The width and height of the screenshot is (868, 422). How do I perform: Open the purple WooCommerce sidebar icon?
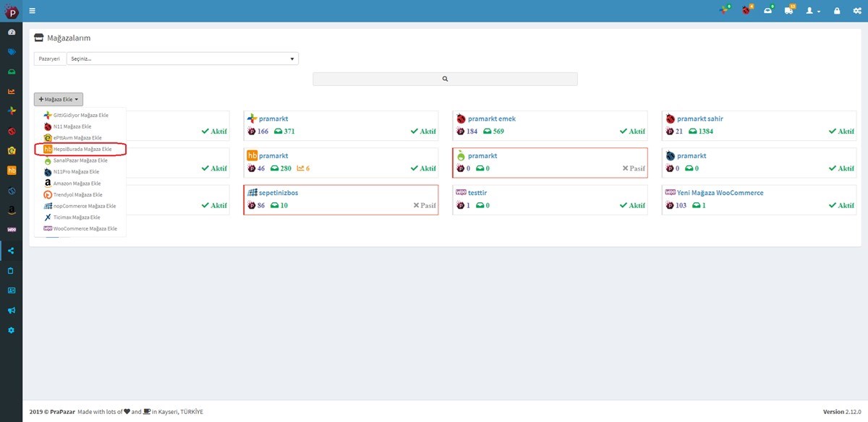pyautogui.click(x=11, y=230)
